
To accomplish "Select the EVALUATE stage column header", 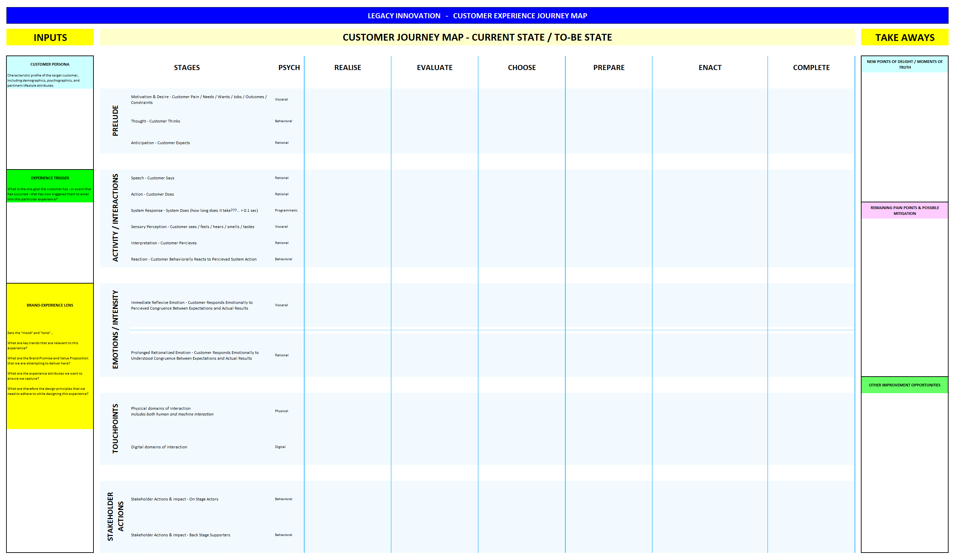I will click(x=435, y=67).
